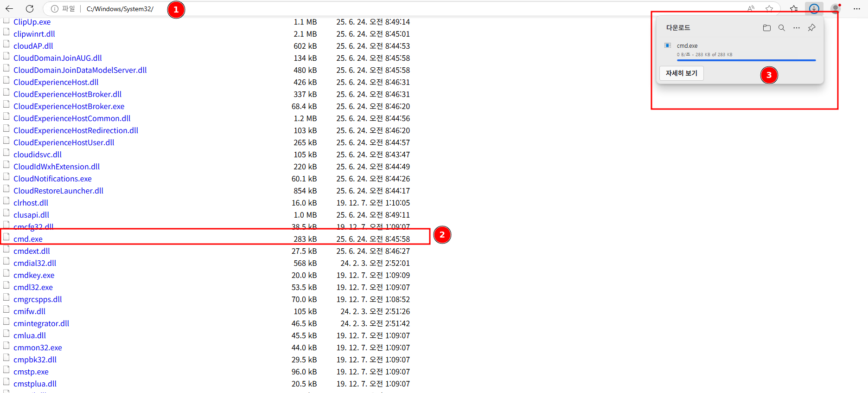
Task: Open the cmlua.dll link
Action: tap(30, 335)
